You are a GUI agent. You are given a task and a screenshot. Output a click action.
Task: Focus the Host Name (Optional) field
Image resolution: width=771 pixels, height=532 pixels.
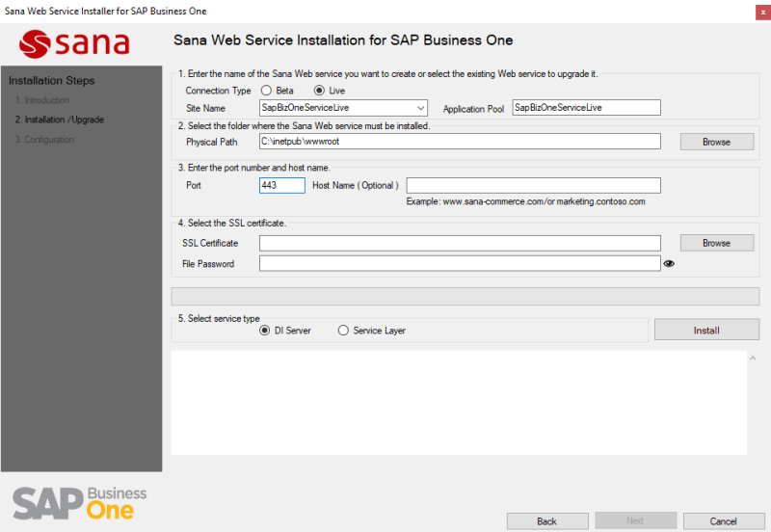(x=533, y=185)
